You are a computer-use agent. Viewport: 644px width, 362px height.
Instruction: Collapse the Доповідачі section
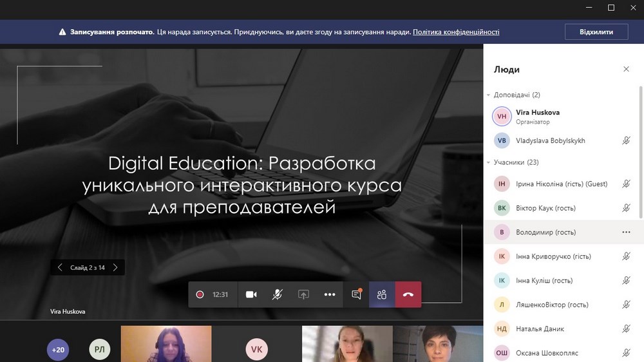coord(489,95)
